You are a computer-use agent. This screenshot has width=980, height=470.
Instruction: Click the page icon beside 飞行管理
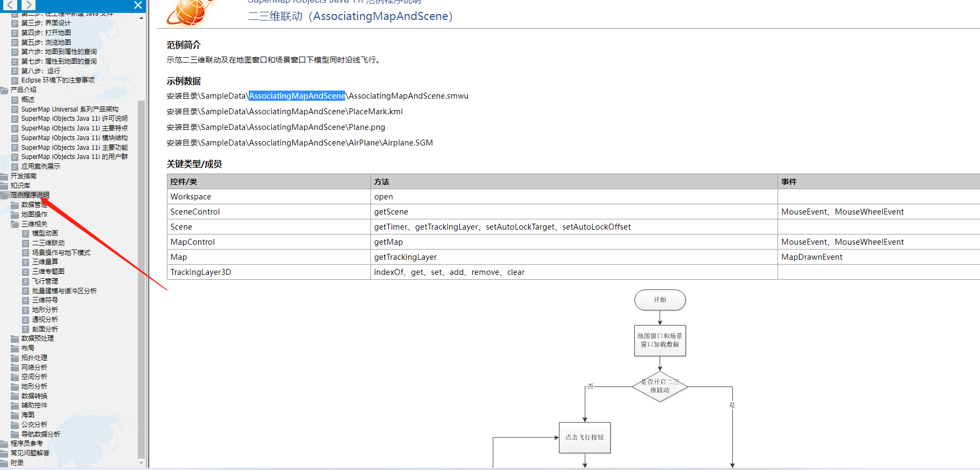26,281
